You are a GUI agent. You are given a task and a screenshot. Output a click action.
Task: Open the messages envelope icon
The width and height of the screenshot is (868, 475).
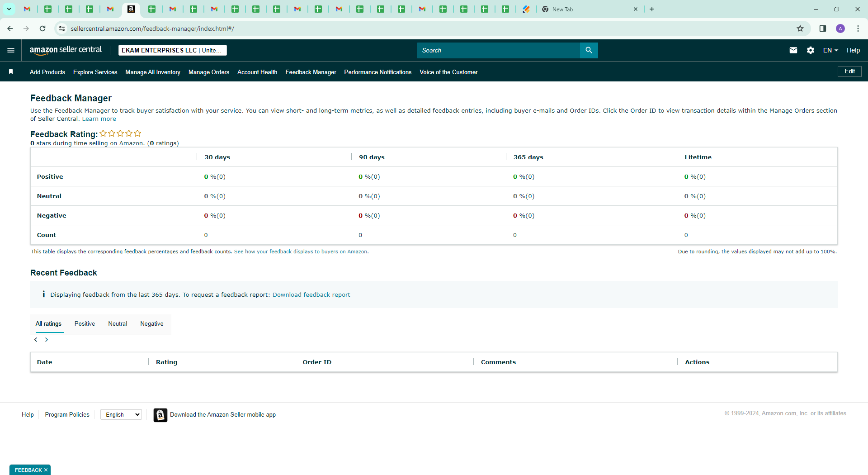[x=793, y=50]
